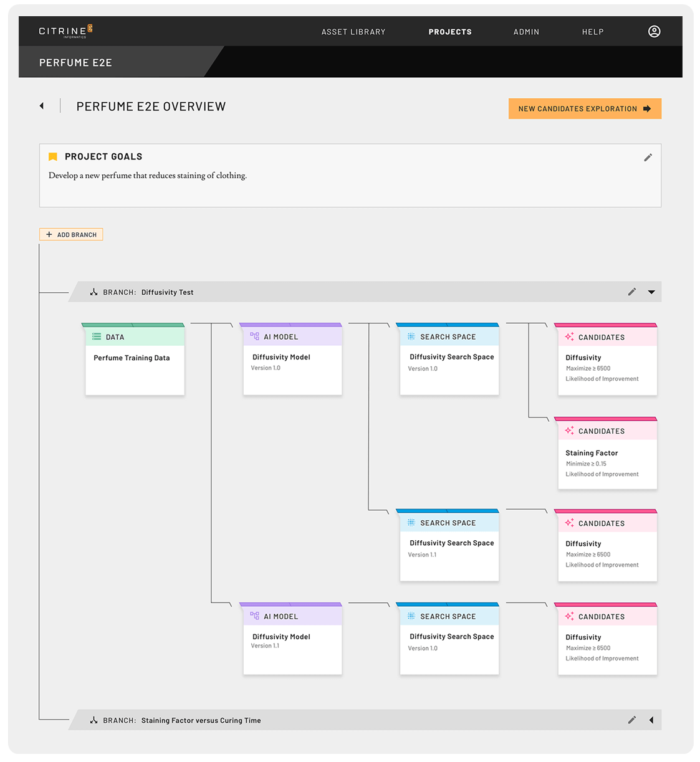Click the branch icon next to Diffusivity Test
The width and height of the screenshot is (700, 762).
[93, 292]
